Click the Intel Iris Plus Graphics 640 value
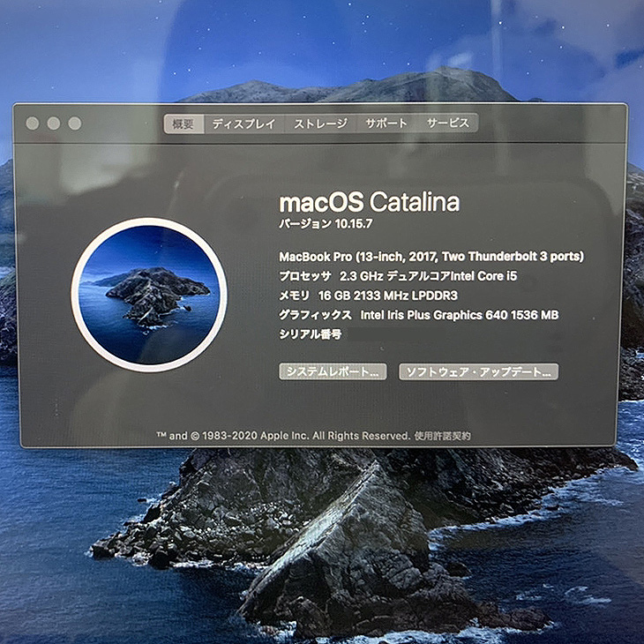This screenshot has height=644, width=644. (x=459, y=315)
